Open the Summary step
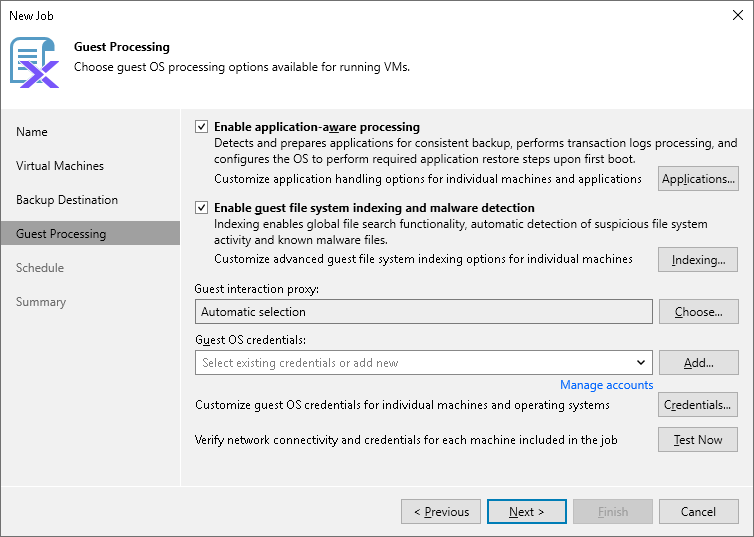Image resolution: width=754 pixels, height=537 pixels. tap(41, 302)
